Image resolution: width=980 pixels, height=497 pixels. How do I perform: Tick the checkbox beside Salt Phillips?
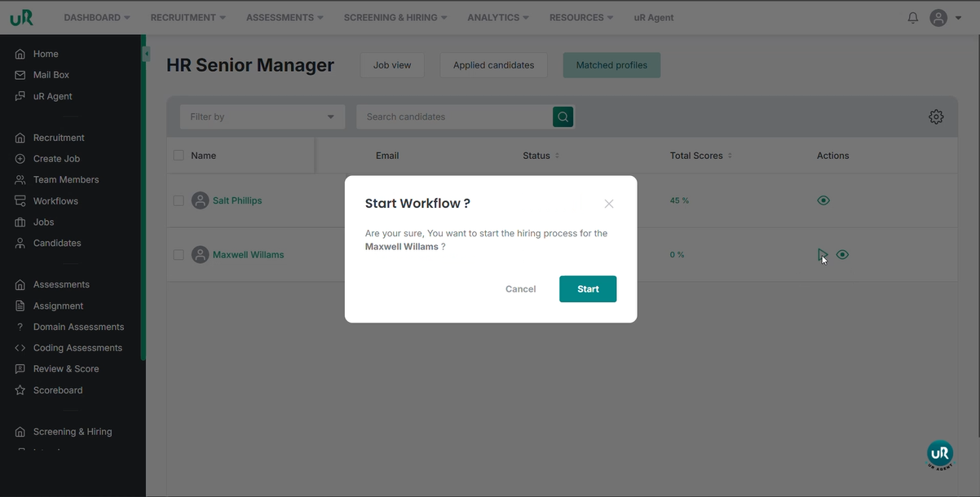point(179,200)
